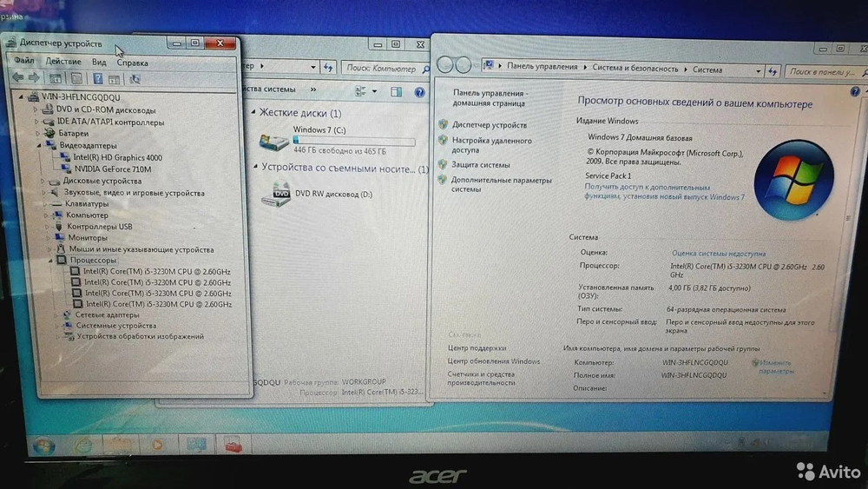Screen dimensions: 868x489
Task: Click the refresh icon beside the Explorer address bar
Action: pos(328,68)
